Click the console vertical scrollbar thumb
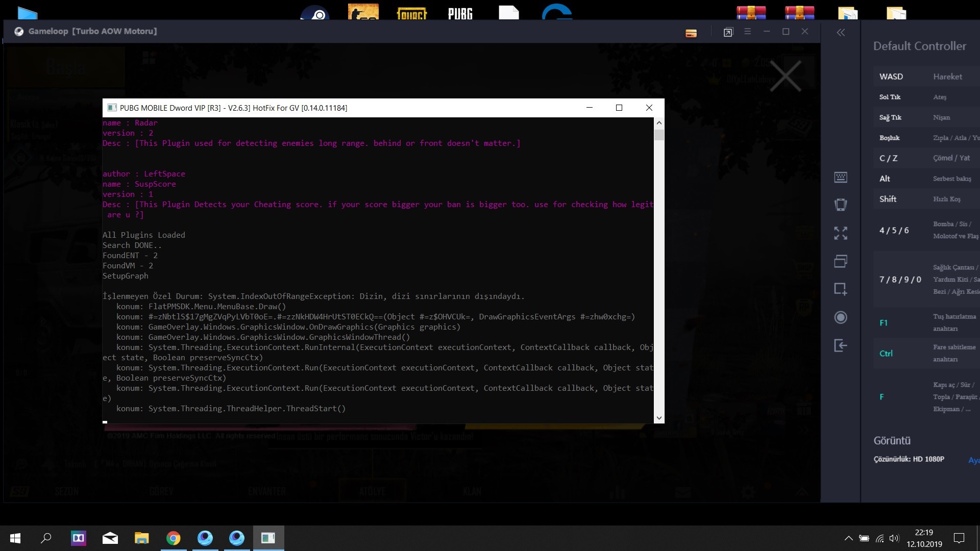This screenshot has height=551, width=980. [659, 135]
